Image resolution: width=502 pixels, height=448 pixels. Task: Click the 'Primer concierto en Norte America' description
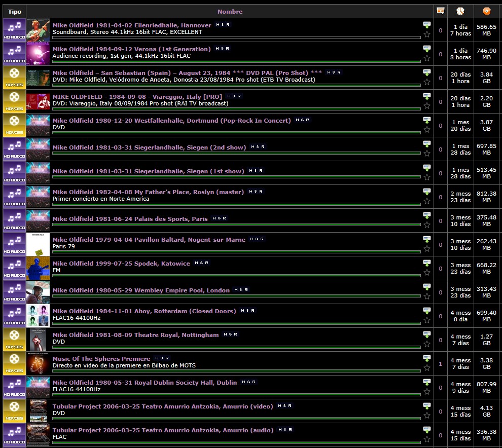click(101, 199)
